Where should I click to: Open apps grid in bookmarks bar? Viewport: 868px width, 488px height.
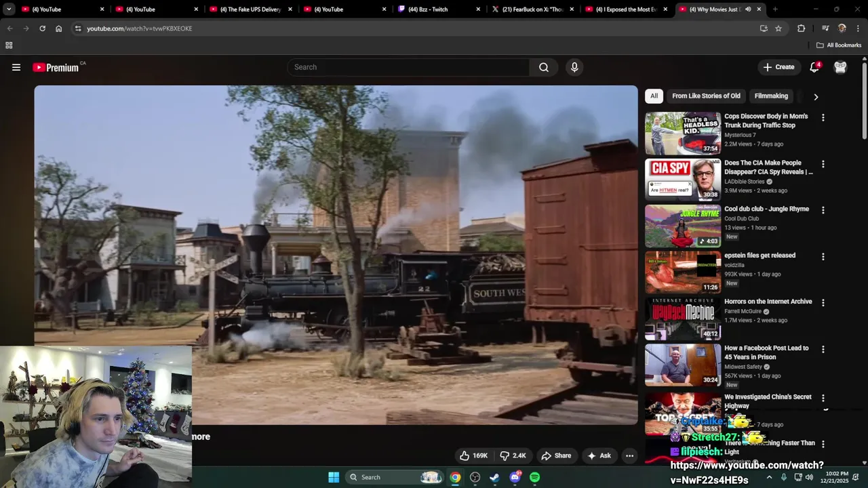pos(9,45)
